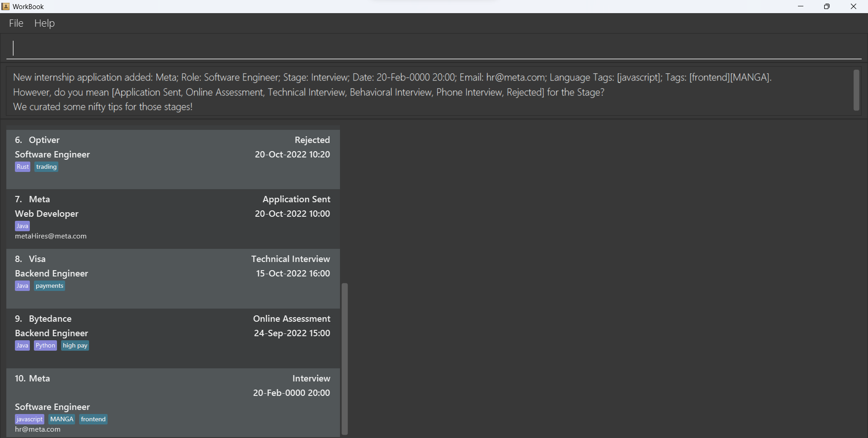Click the Java tag on Web Developer card

tap(22, 226)
